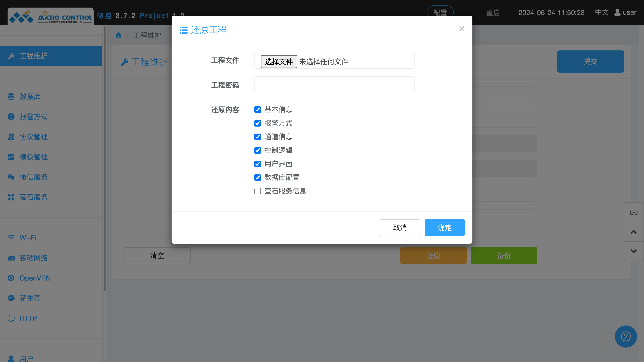This screenshot has height=362, width=644.
Task: Click the OpenVPN icon in sidebar
Action: (11, 278)
